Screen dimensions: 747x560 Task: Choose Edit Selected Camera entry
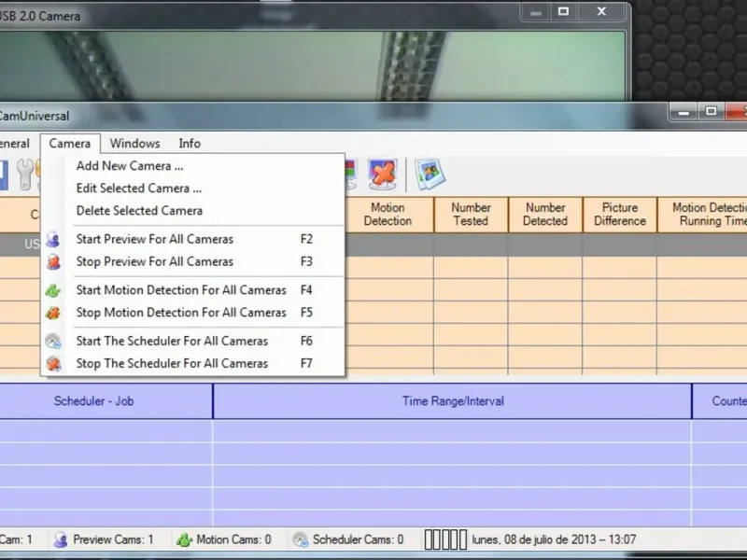pyautogui.click(x=192, y=189)
